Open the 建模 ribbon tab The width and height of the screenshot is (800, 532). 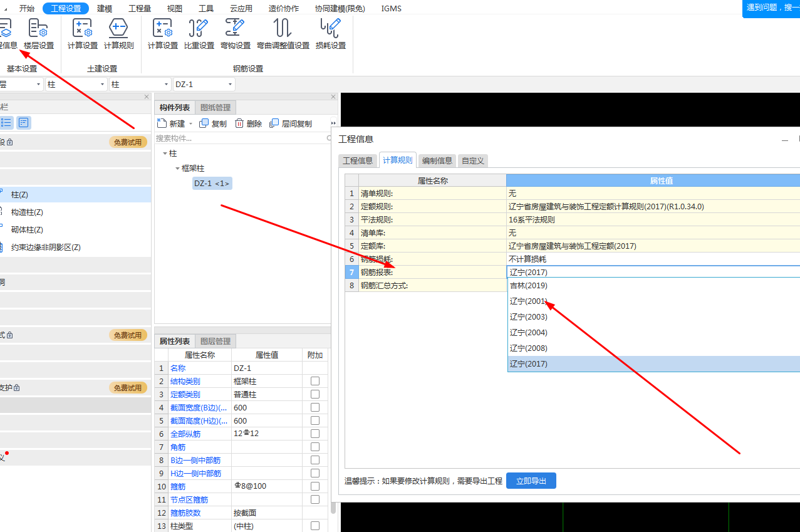[x=105, y=8]
